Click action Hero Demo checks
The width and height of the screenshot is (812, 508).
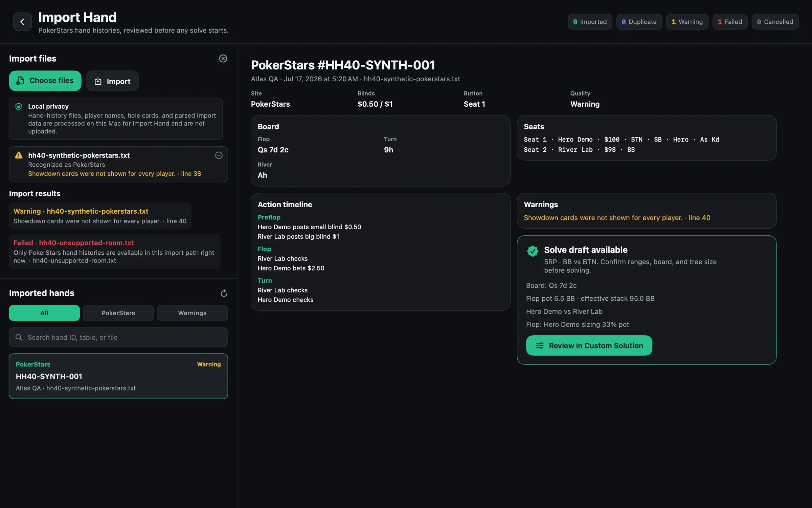(x=285, y=300)
